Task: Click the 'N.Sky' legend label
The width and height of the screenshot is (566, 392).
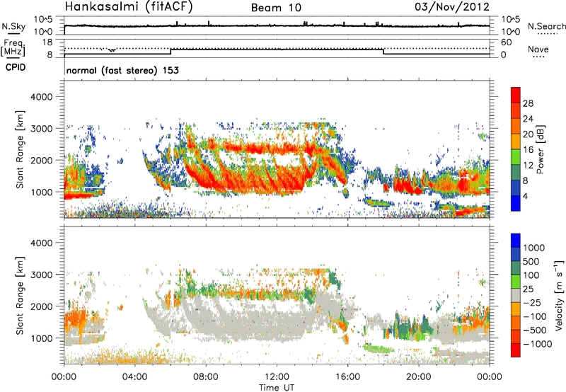Action: [13, 26]
